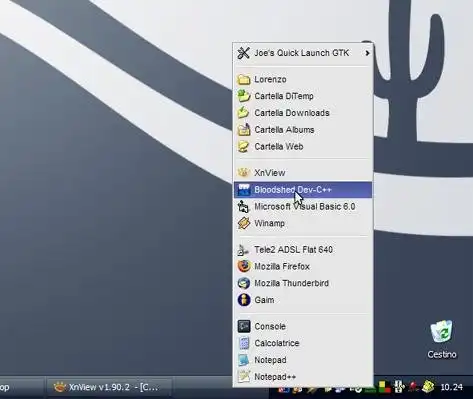Open the Cartella Downloads folder entry
Image resolution: width=473 pixels, height=399 pixels.
(x=303, y=113)
